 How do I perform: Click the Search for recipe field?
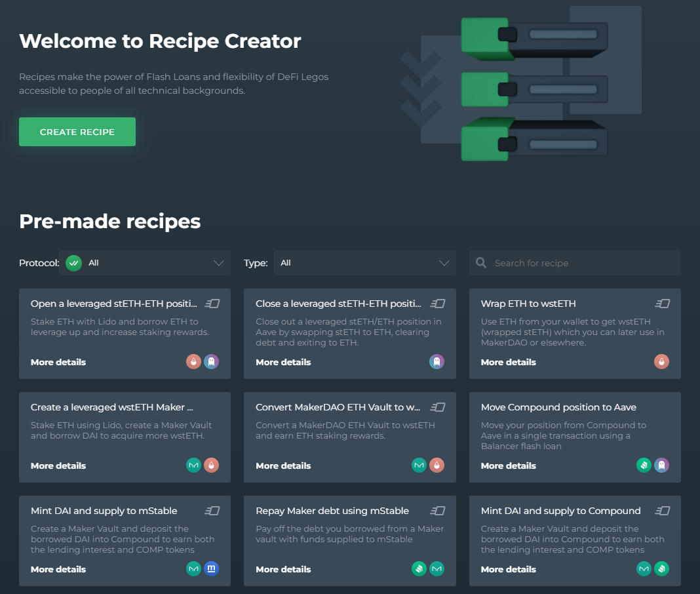pyautogui.click(x=583, y=263)
